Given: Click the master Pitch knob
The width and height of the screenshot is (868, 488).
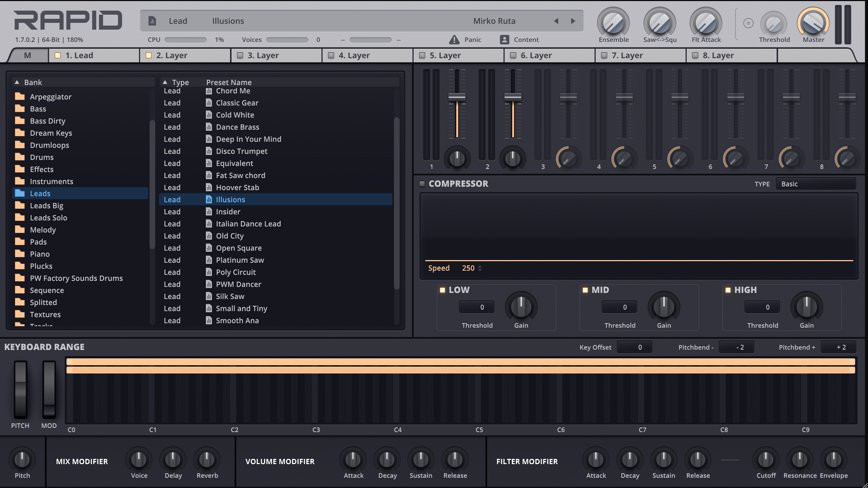Looking at the screenshot, I should click(22, 459).
